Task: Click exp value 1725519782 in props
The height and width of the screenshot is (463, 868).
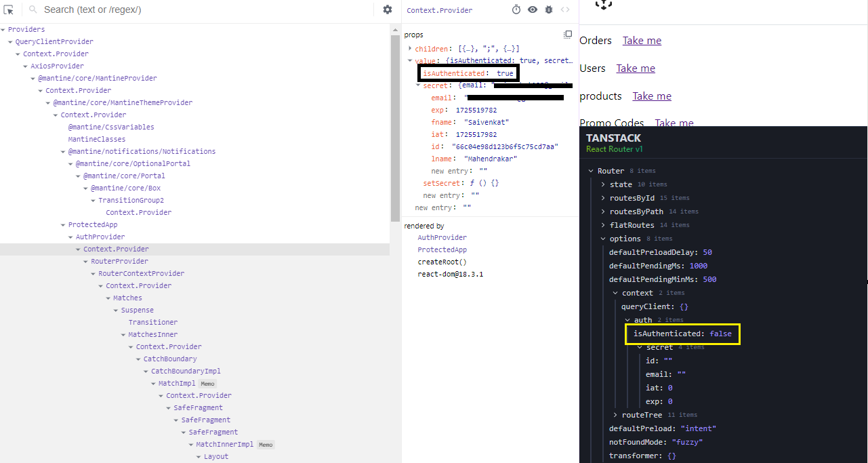Action: coord(476,110)
